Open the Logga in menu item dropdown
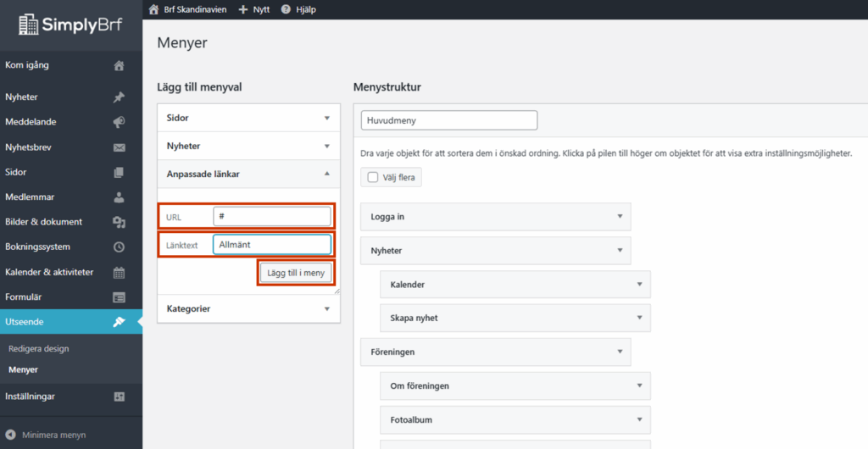Image resolution: width=868 pixels, height=449 pixels. click(619, 217)
